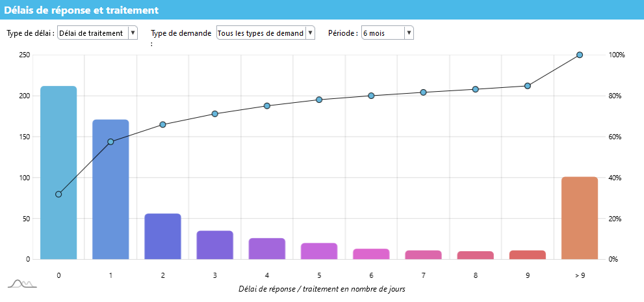This screenshot has height=302, width=644.
Task: Select the blue bar for day 1
Action: point(110,189)
